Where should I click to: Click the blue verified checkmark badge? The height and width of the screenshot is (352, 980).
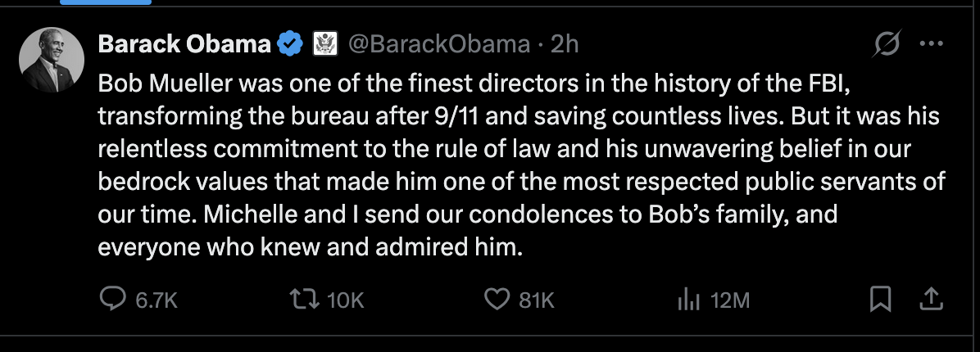290,44
